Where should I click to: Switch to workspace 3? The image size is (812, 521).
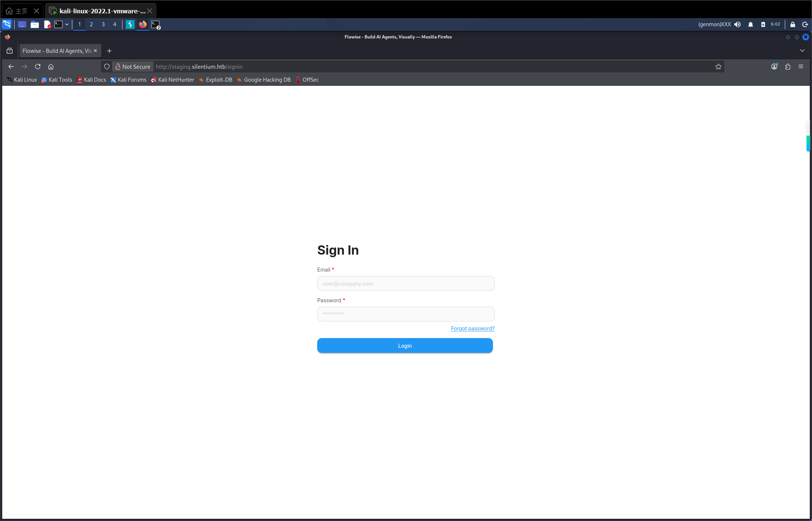click(103, 24)
